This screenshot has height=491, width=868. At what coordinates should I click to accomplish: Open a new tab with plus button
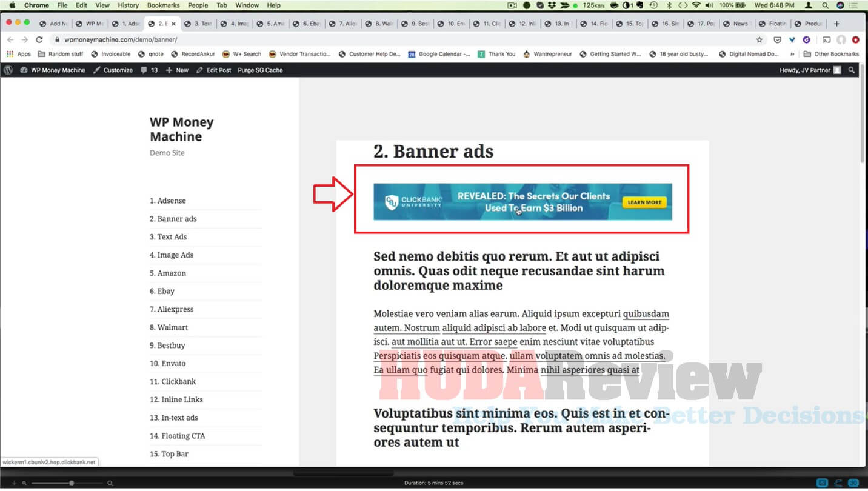pyautogui.click(x=836, y=24)
